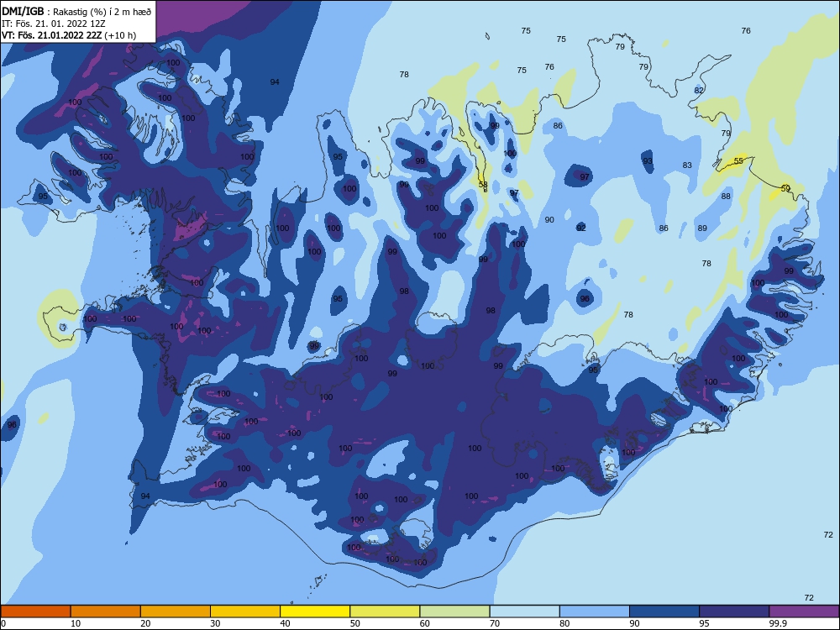Click the title text "Rakastig (%) í 2 m hæð"

[x=102, y=12]
